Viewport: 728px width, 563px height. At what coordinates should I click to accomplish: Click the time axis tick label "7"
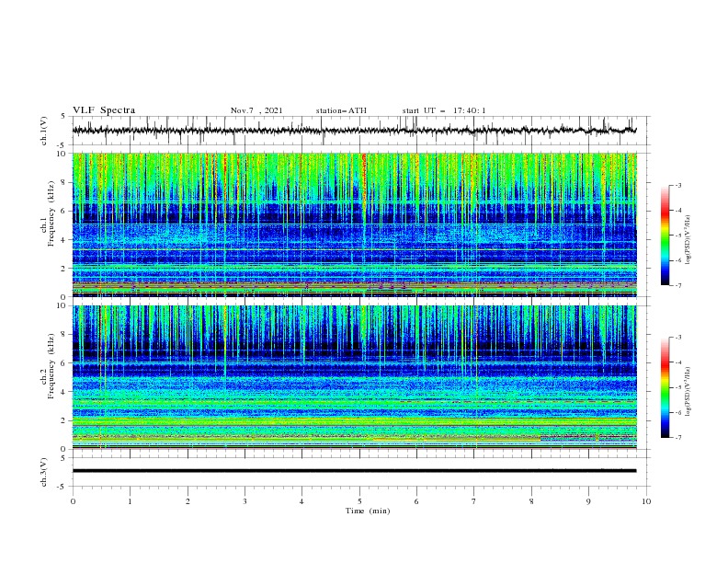point(474,501)
